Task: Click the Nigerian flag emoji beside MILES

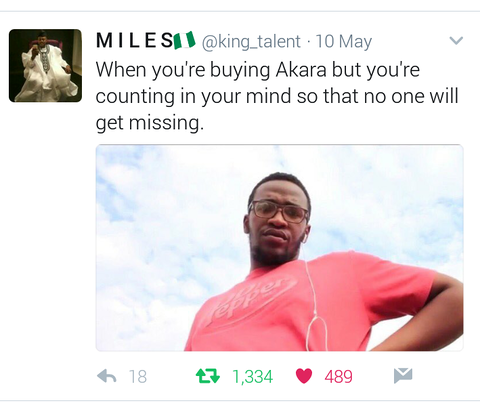Action: 184,40
